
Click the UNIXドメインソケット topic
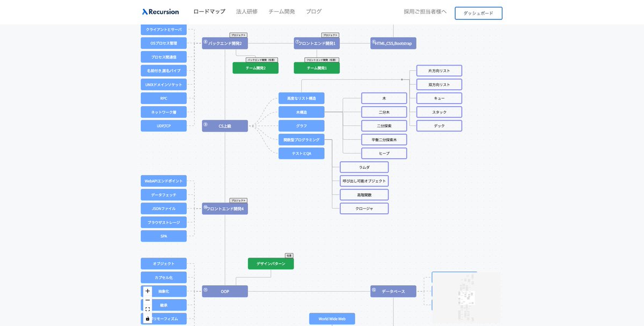164,85
